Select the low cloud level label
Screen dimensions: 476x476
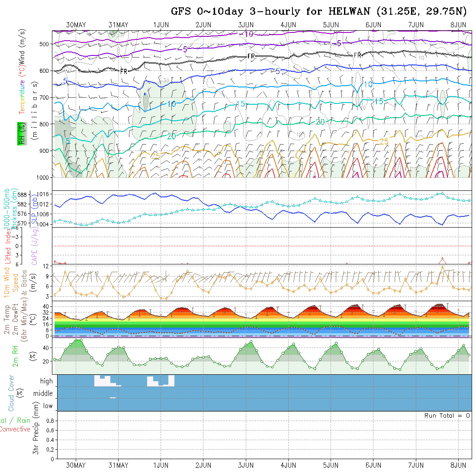(48, 406)
